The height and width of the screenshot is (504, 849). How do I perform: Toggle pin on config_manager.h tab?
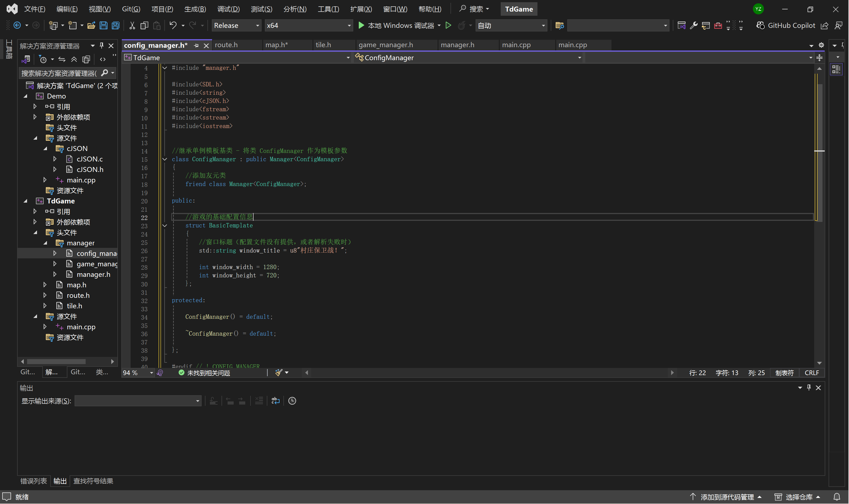(x=196, y=45)
